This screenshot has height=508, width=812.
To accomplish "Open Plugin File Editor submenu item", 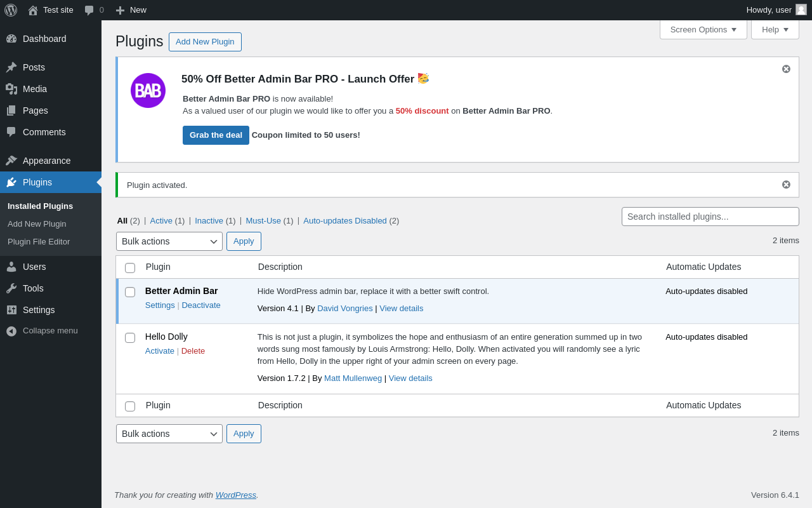I will coord(39,241).
